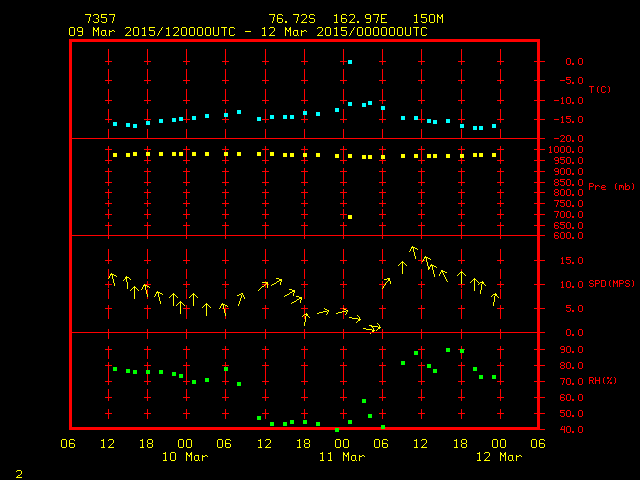Click the 00 hour label above 12 Mar
640x480 pixels.
point(499,443)
